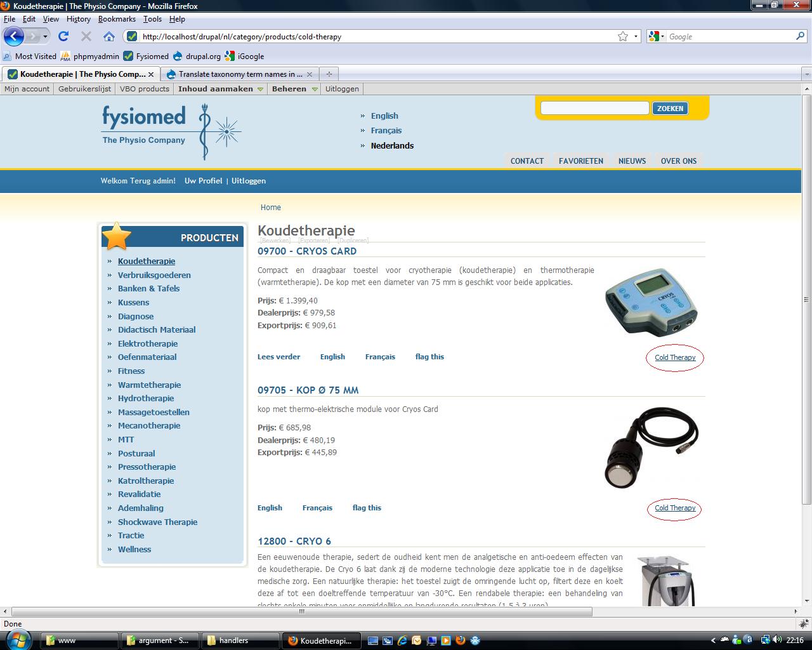Bookmark this page with the star icon
The height and width of the screenshot is (650, 812).
pyautogui.click(x=623, y=36)
